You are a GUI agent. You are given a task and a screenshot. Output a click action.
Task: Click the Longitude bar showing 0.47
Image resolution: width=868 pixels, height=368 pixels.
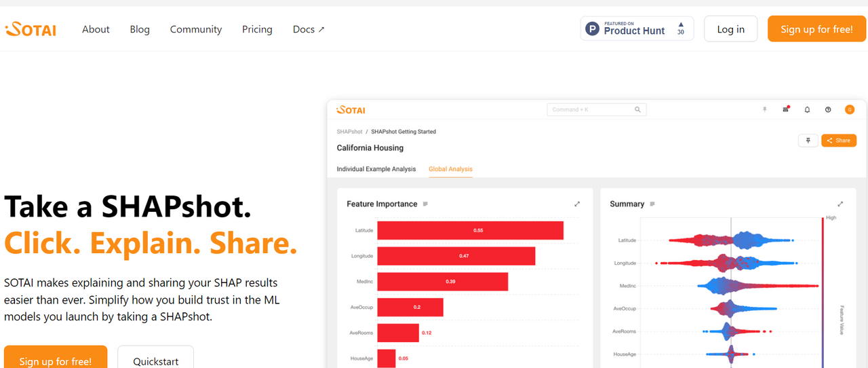[x=456, y=256]
